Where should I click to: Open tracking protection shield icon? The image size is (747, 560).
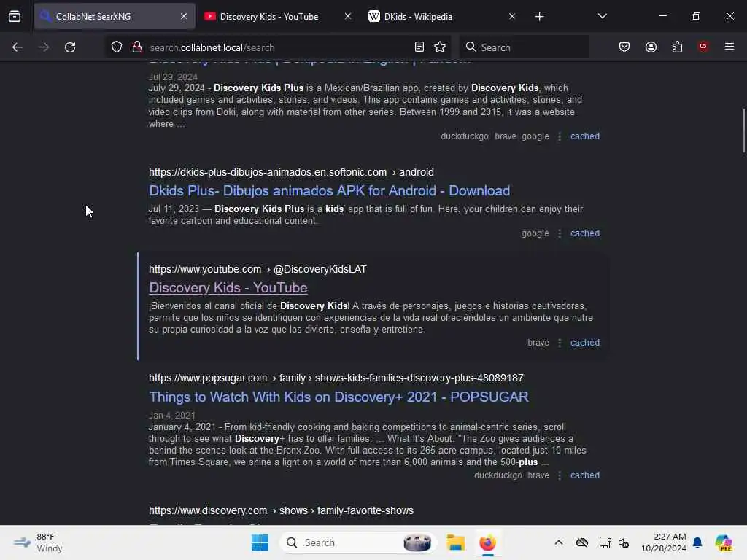(x=117, y=47)
